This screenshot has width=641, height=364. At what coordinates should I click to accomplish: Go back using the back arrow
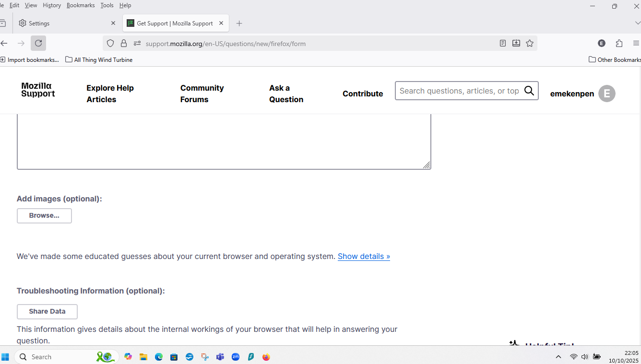(x=4, y=43)
